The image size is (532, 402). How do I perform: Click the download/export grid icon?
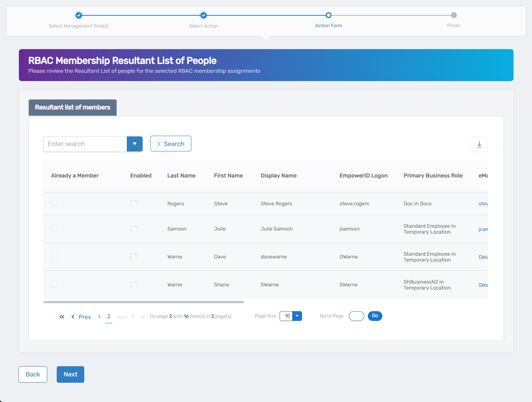(480, 144)
